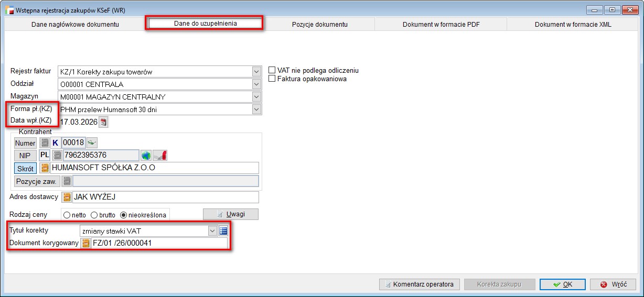Image resolution: width=644 pixels, height=297 pixels.
Task: Tick the Faktura opakowaniowa checkbox
Action: (x=272, y=79)
